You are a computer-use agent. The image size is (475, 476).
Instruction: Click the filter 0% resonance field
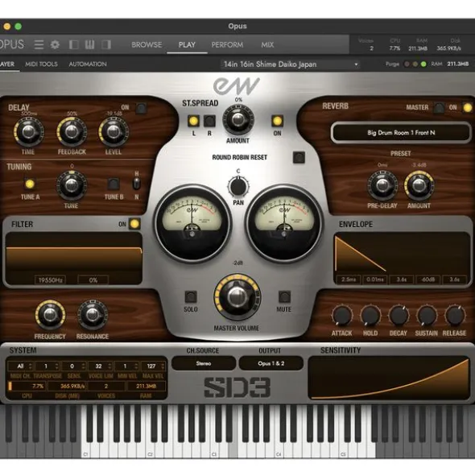pos(93,280)
